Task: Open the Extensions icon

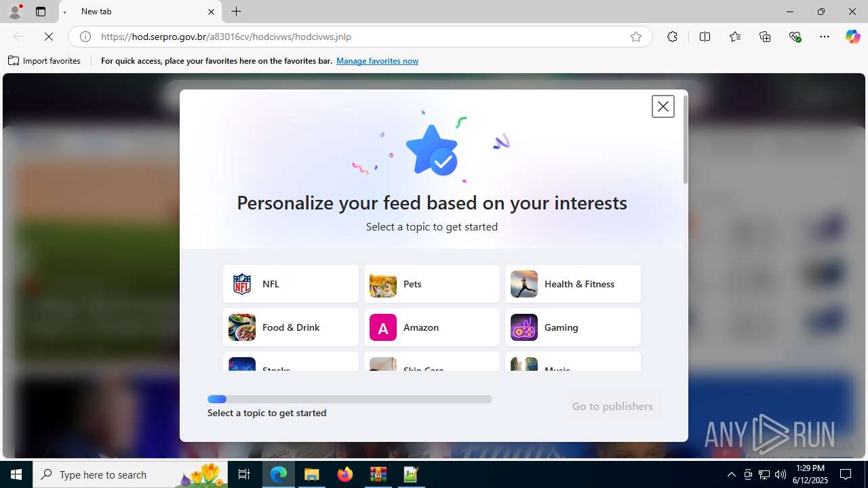Action: (672, 37)
